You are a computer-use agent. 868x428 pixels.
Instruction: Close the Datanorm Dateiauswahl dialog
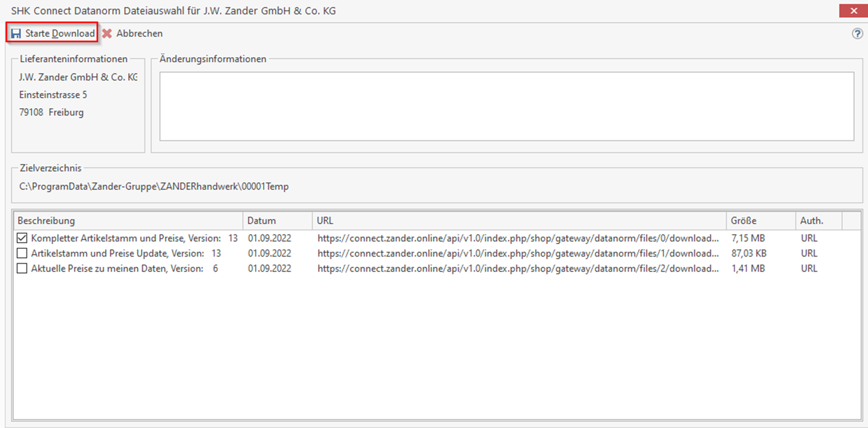[x=853, y=11]
